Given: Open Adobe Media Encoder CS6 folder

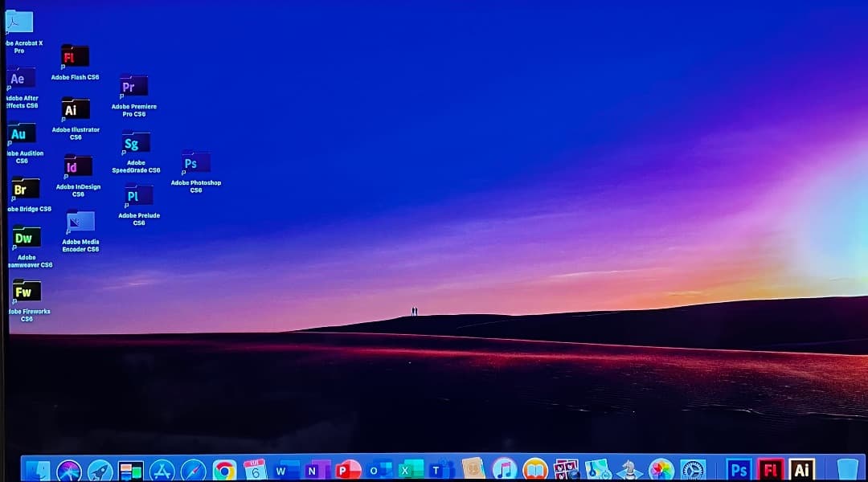Looking at the screenshot, I should click(80, 222).
